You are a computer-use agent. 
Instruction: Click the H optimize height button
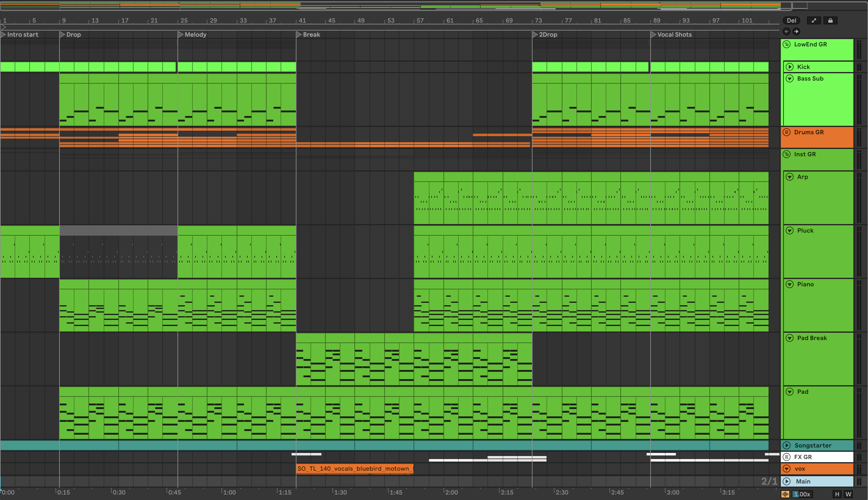click(x=837, y=494)
